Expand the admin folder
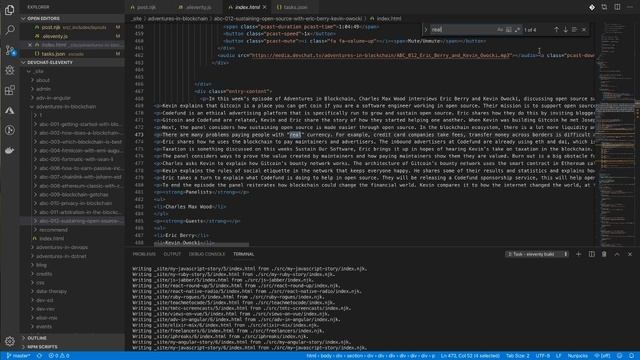This screenshot has height=360, width=640. pos(73,89)
